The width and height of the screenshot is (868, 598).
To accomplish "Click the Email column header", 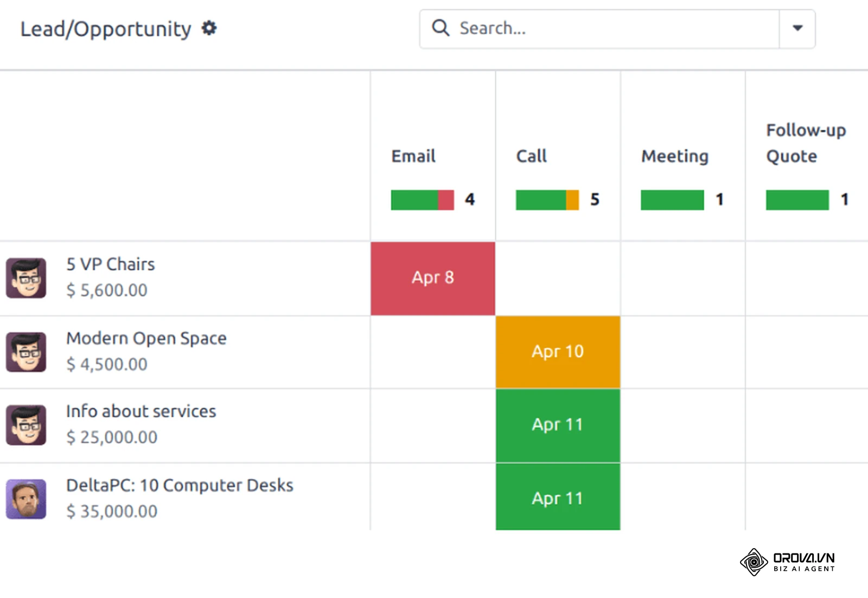I will (413, 156).
